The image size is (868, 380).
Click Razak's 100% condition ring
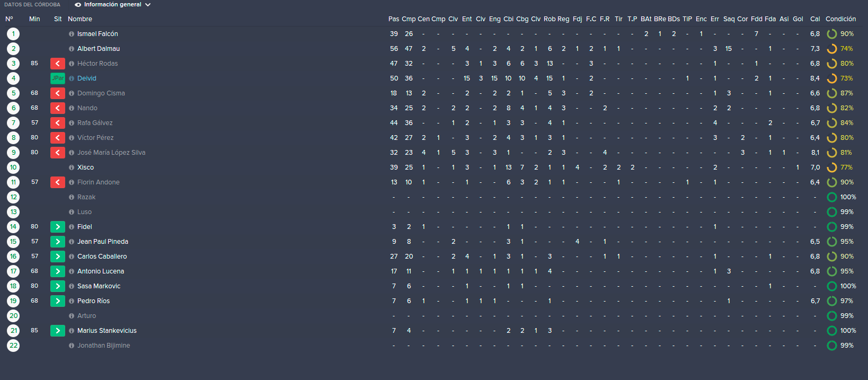[832, 197]
